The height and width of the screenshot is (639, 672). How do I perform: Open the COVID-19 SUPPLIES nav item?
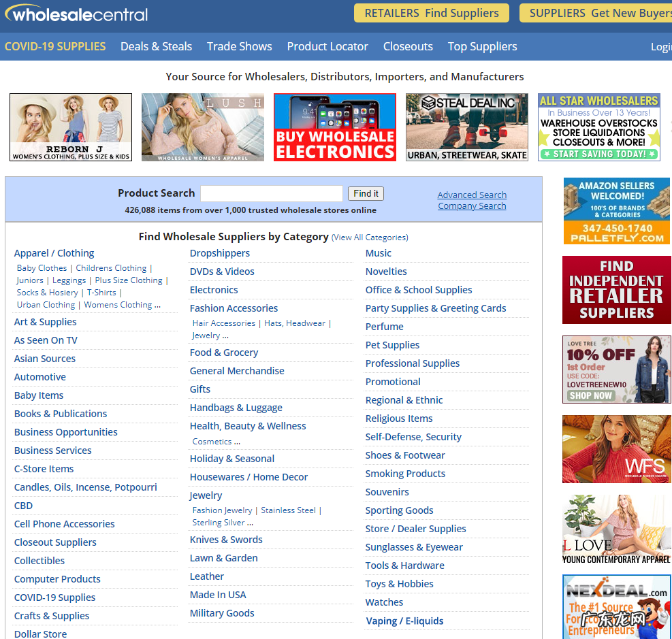[55, 46]
